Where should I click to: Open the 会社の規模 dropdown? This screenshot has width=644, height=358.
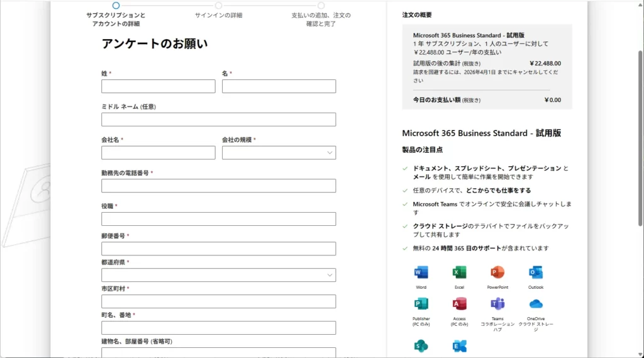[x=279, y=152]
